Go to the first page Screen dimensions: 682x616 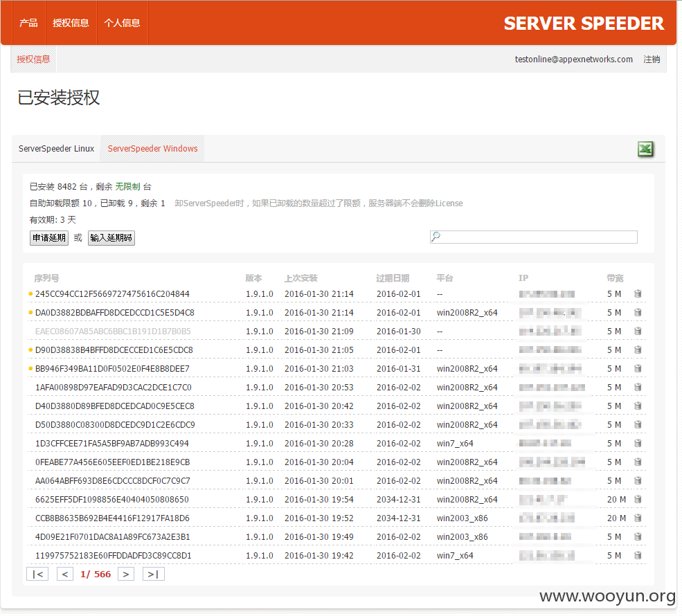point(37,574)
